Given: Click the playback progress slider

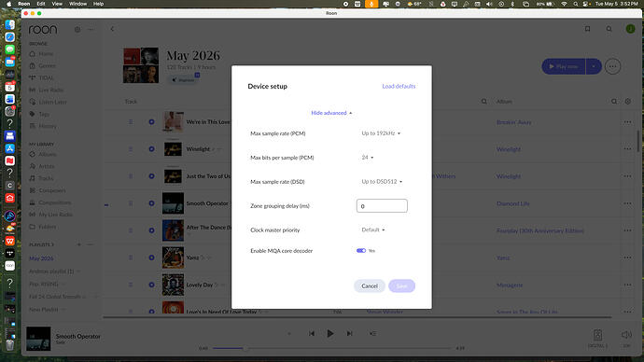Looking at the screenshot, I should point(331,348).
